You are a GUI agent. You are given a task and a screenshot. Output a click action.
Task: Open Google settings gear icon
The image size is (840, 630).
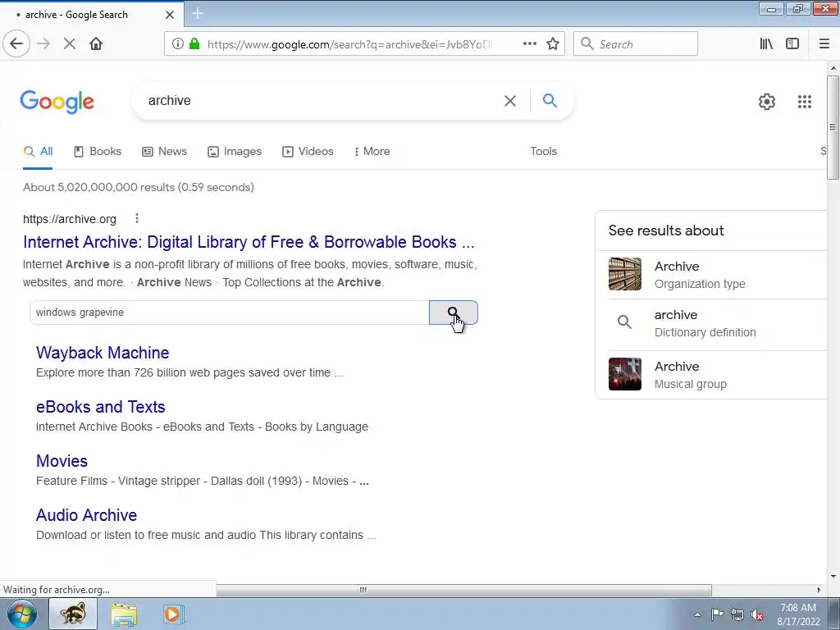coord(767,101)
